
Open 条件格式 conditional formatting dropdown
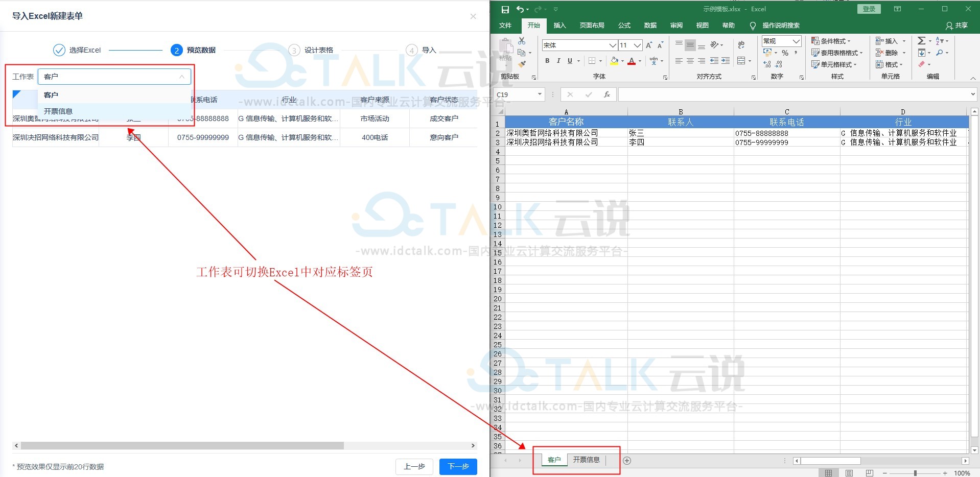(831, 41)
